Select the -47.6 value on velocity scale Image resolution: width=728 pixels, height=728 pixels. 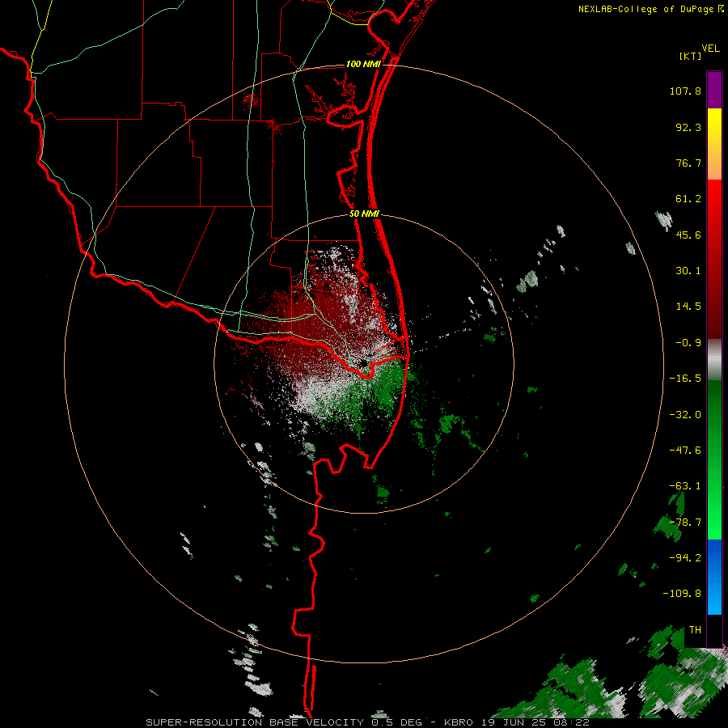[685, 451]
